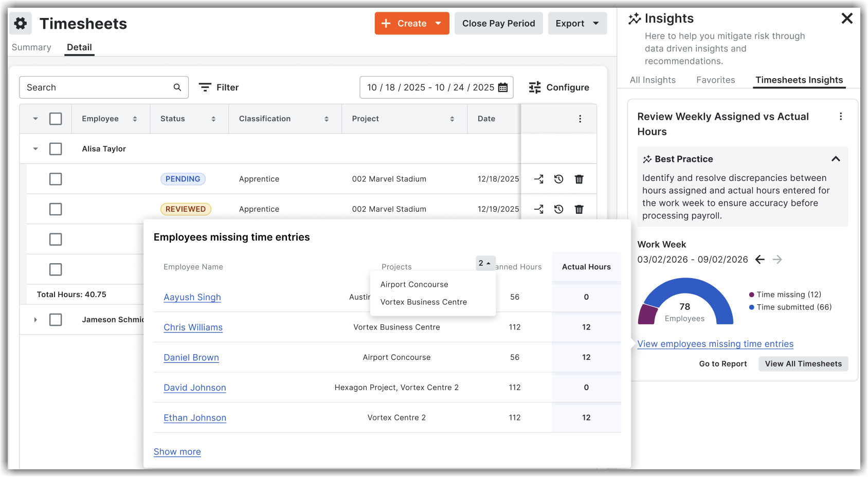Reassign the pending 12/18 timesheet entry

(539, 179)
